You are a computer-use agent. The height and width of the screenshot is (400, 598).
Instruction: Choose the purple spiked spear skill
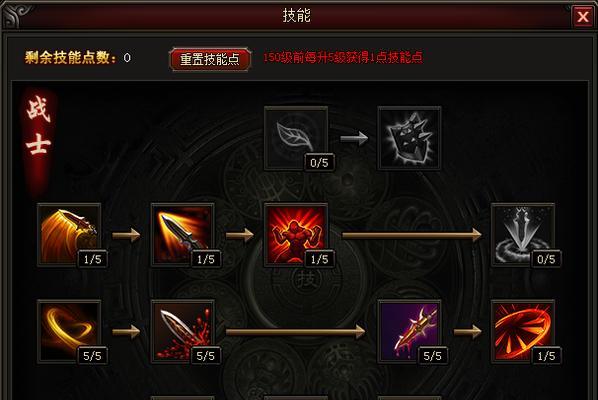click(409, 331)
